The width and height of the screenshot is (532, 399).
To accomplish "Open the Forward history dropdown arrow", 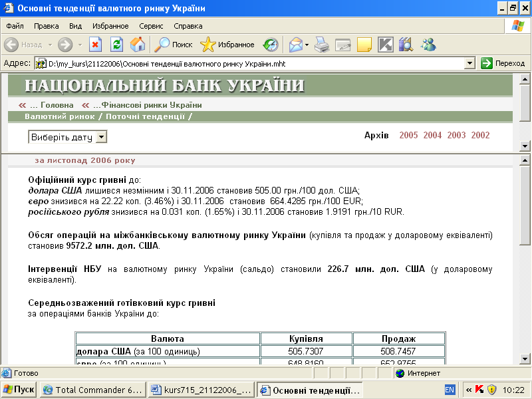I will tap(80, 45).
